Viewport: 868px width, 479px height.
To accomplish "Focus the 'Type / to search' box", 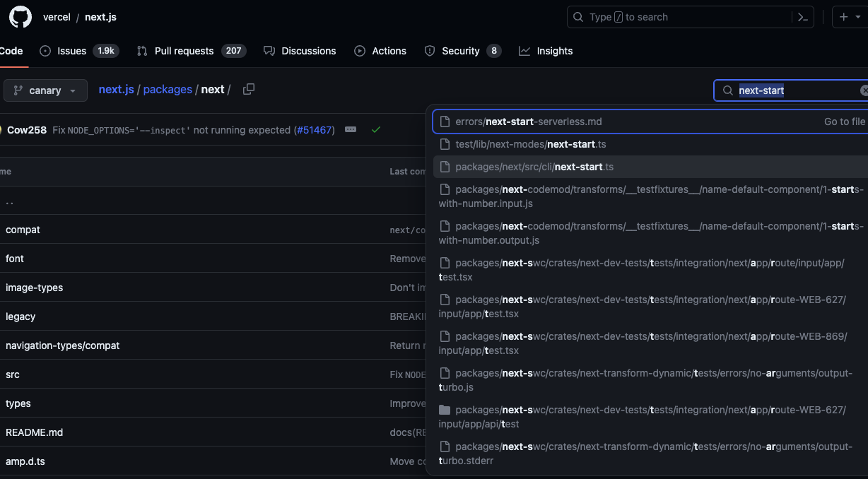I will 690,17.
